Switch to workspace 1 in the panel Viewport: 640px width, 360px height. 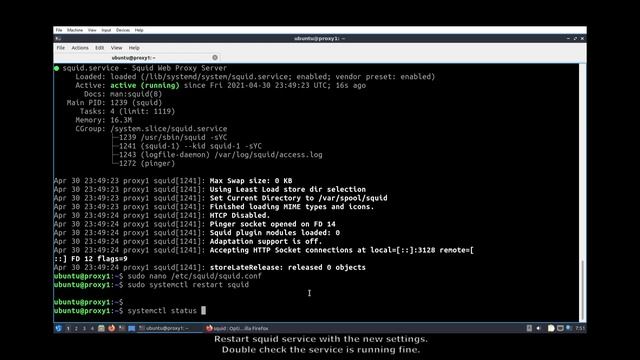pyautogui.click(x=68, y=328)
